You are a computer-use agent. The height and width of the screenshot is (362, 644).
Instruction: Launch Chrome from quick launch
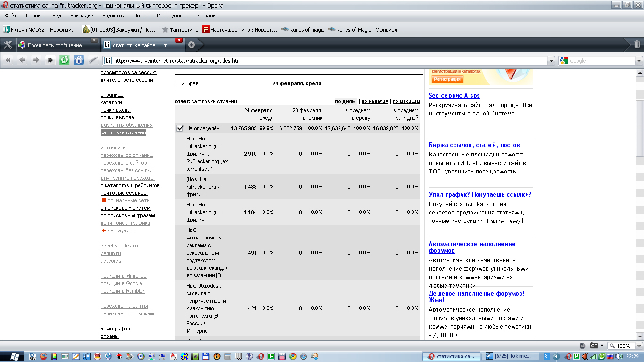click(x=293, y=356)
